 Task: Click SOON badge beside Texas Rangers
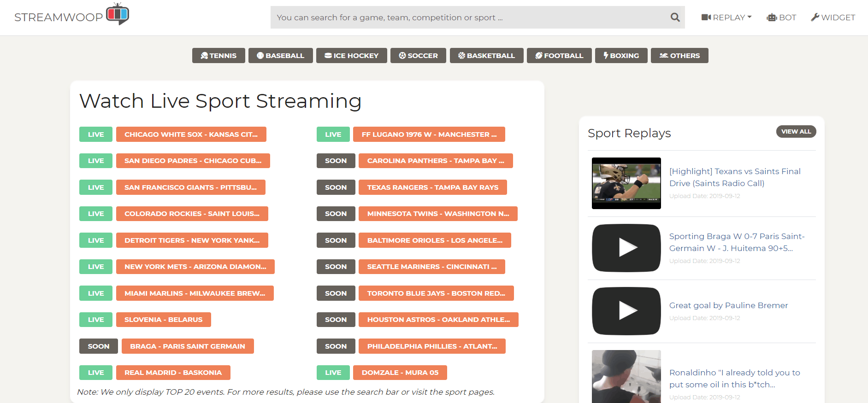pyautogui.click(x=336, y=187)
